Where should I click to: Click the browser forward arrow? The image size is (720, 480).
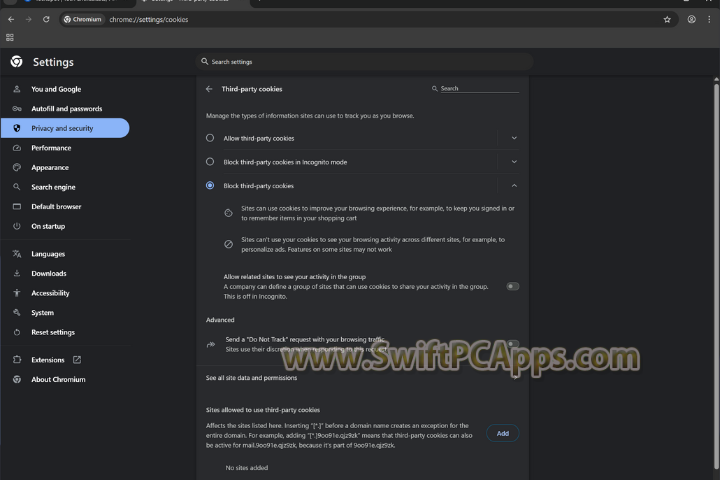(x=28, y=19)
